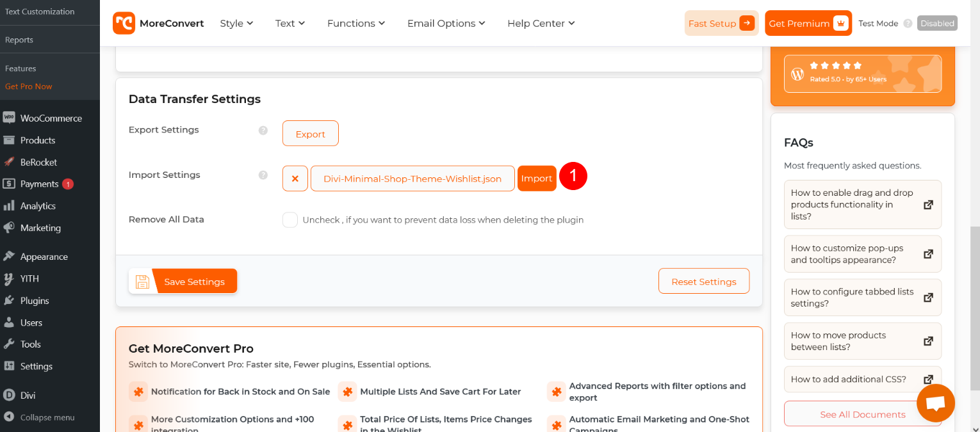This screenshot has height=432, width=980.
Task: Click the Payments dollar icon
Action: pyautogui.click(x=9, y=184)
